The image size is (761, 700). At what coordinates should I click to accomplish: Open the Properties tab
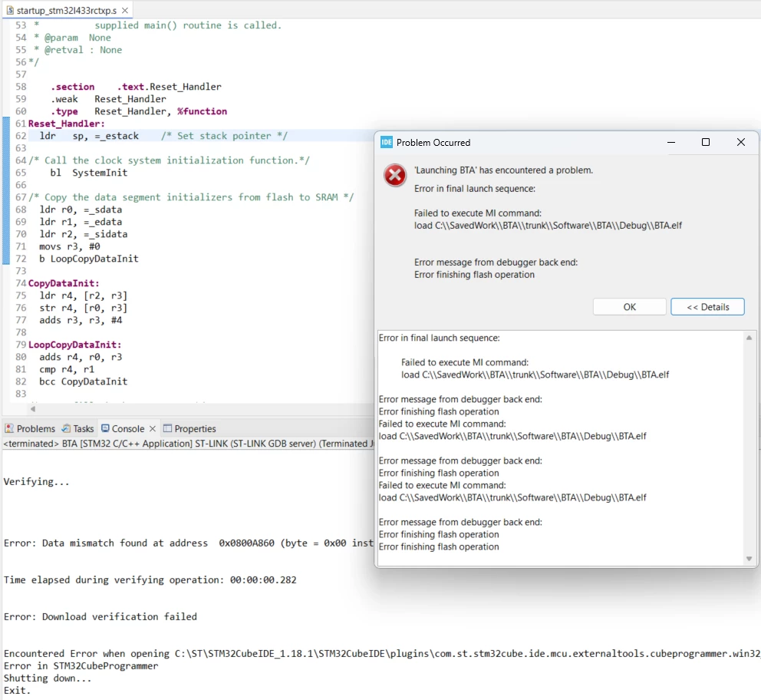click(x=189, y=428)
